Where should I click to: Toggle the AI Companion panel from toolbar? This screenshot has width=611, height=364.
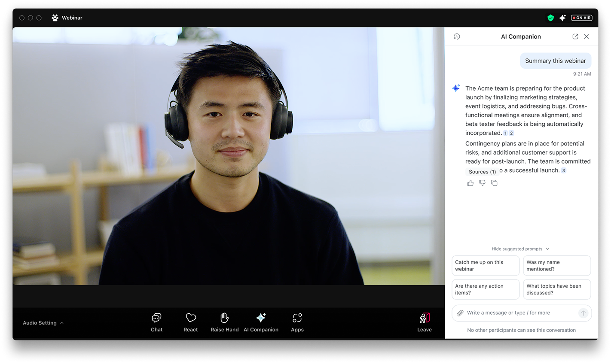(261, 322)
